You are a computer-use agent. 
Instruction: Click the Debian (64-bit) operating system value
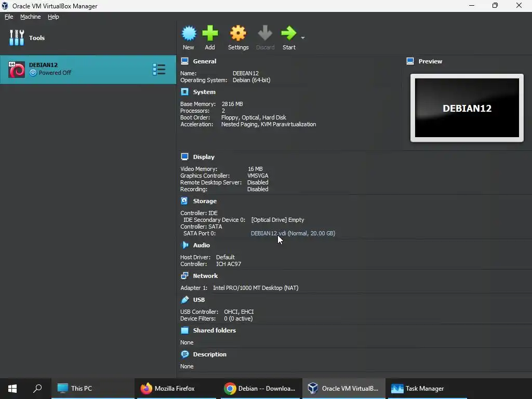[251, 80]
